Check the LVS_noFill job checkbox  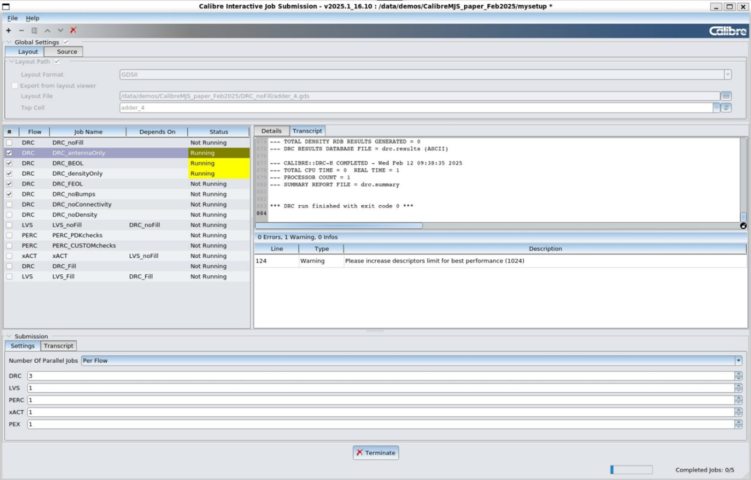(x=9, y=225)
